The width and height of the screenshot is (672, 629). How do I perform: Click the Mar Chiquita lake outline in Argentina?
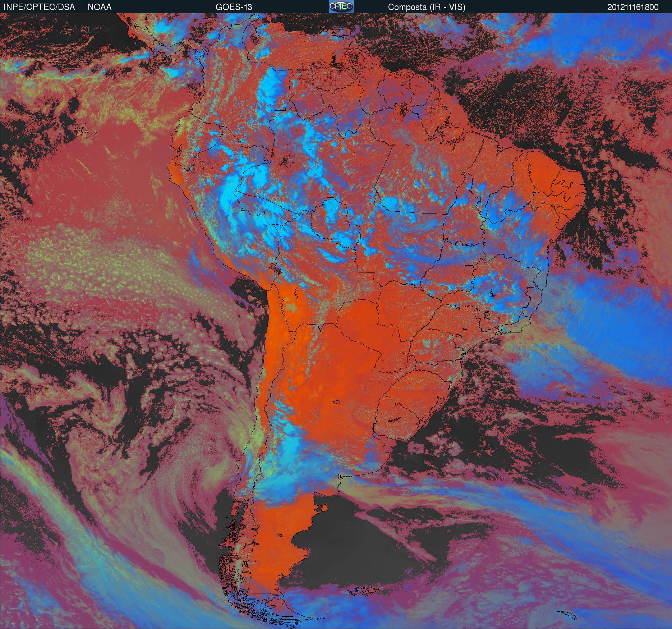coord(337,402)
